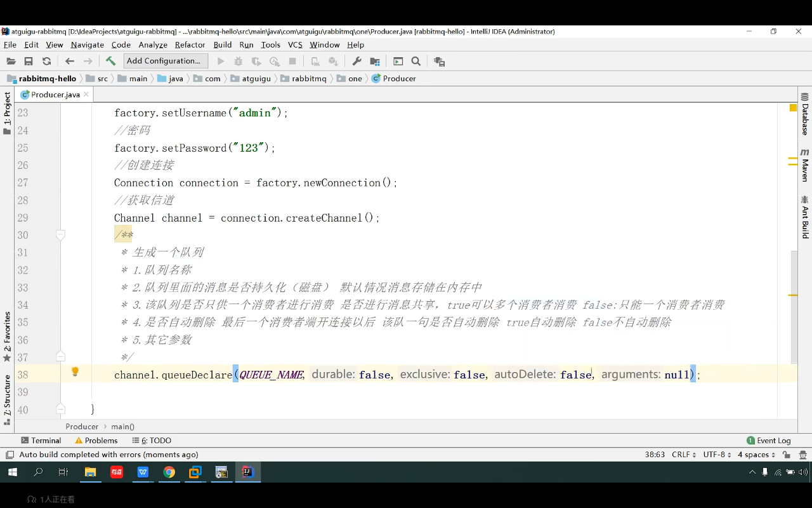Image resolution: width=812 pixels, height=508 pixels.
Task: Click the intention light bulb on line 38
Action: pos(75,372)
